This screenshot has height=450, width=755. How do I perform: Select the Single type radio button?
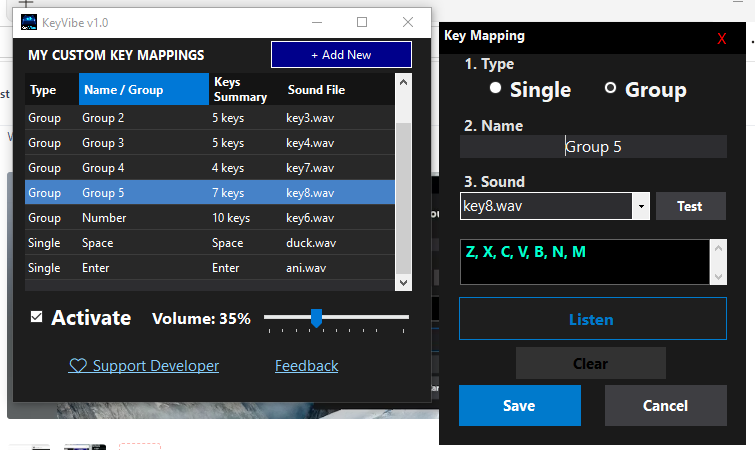[x=495, y=88]
